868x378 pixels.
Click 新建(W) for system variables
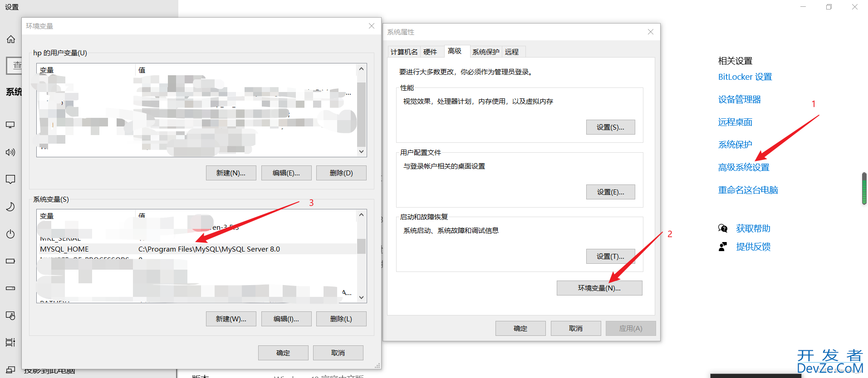[231, 319]
